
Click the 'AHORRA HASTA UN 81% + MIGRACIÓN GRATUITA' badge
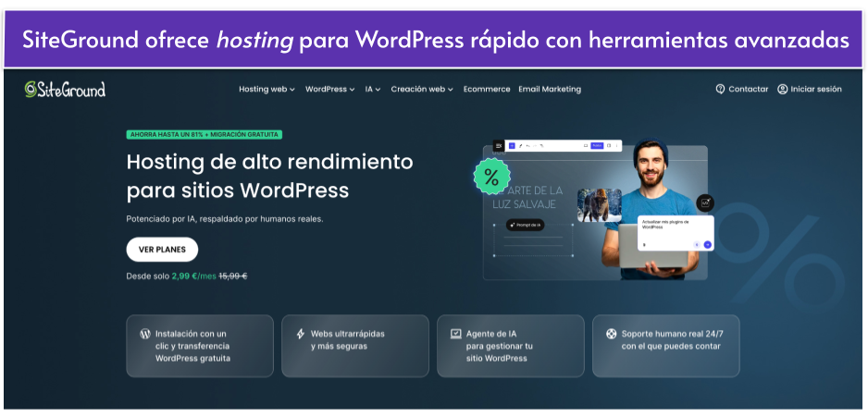click(x=205, y=134)
